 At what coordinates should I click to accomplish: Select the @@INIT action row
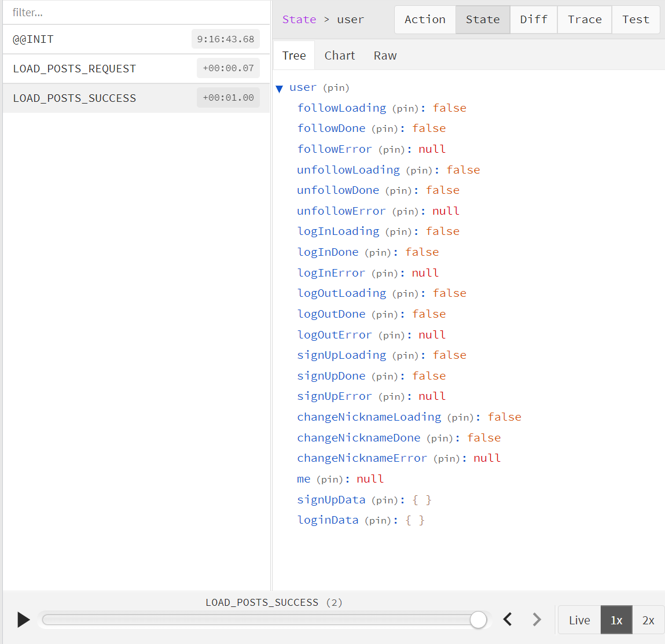coord(135,39)
